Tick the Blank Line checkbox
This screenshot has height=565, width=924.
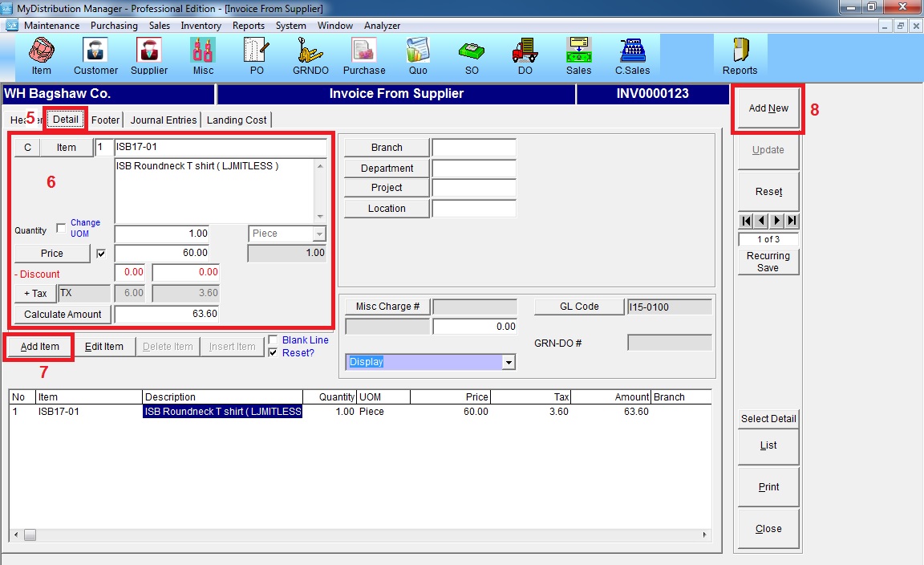point(274,340)
